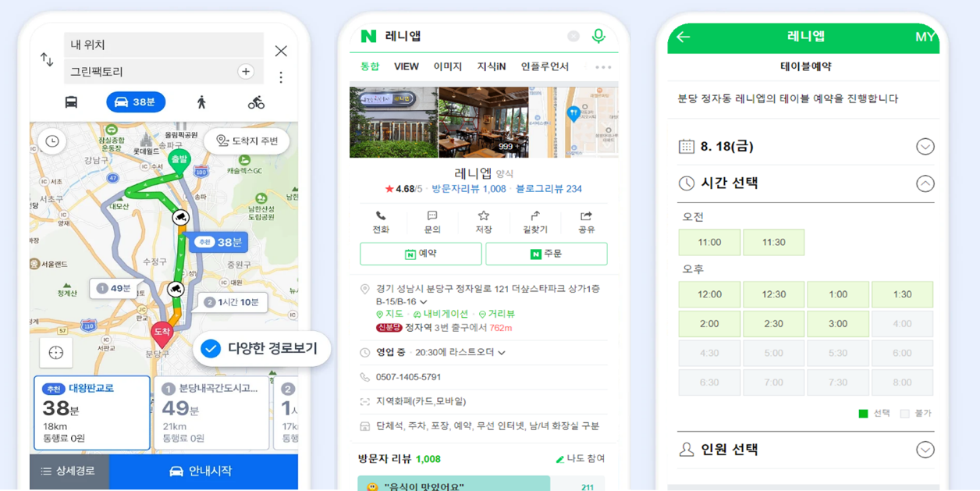The image size is (980, 491).
Task: Tap the microphone voice search icon
Action: coord(598,36)
